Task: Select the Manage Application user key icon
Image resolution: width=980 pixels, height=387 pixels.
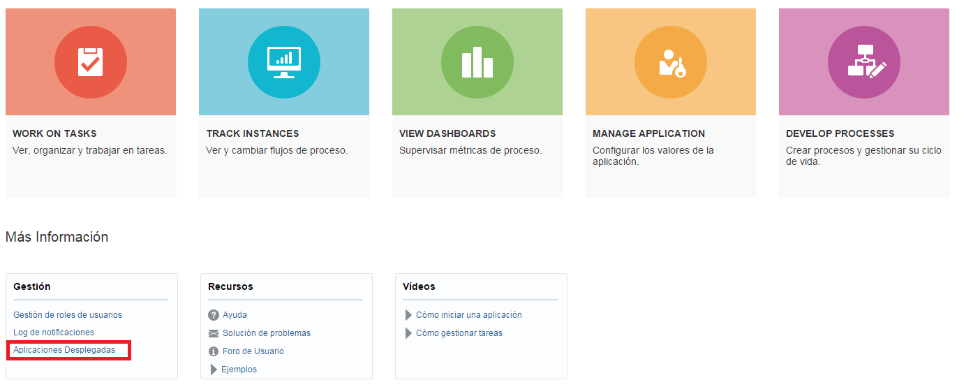Action: 671,62
